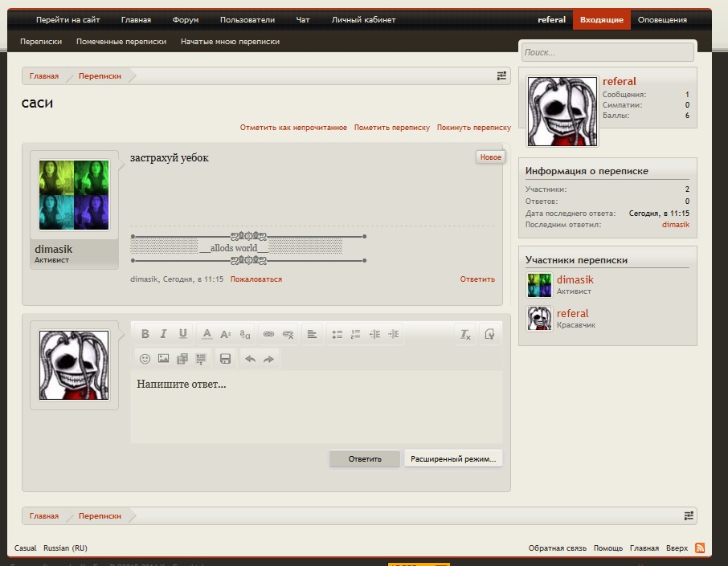Click Главная in the top breadcrumb
Screen dimensions: 728x566
point(44,75)
